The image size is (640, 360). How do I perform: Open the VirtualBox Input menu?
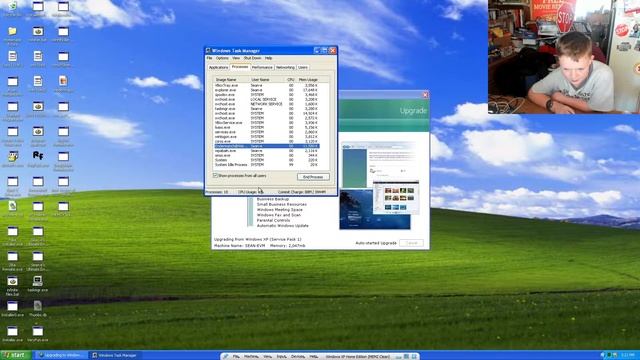coord(282,356)
